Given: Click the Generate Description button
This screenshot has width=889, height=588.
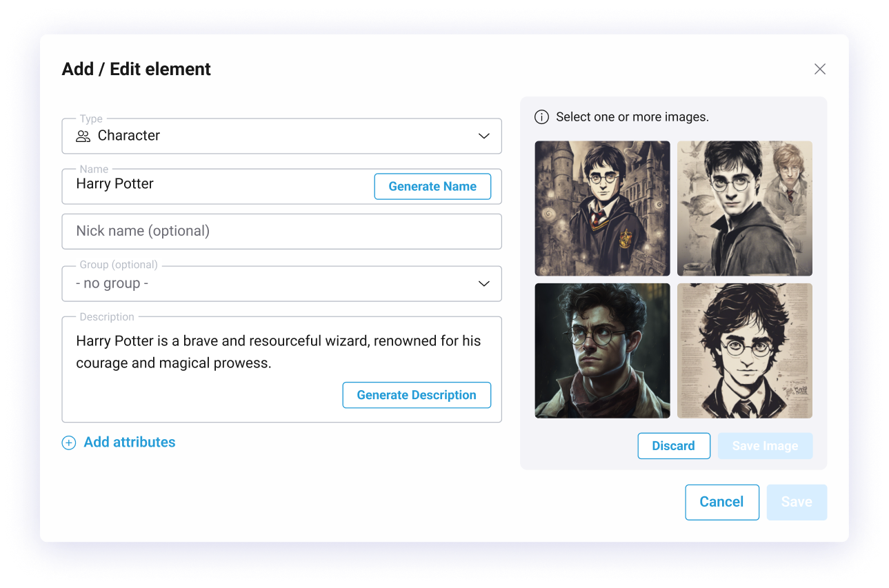Looking at the screenshot, I should pyautogui.click(x=417, y=395).
